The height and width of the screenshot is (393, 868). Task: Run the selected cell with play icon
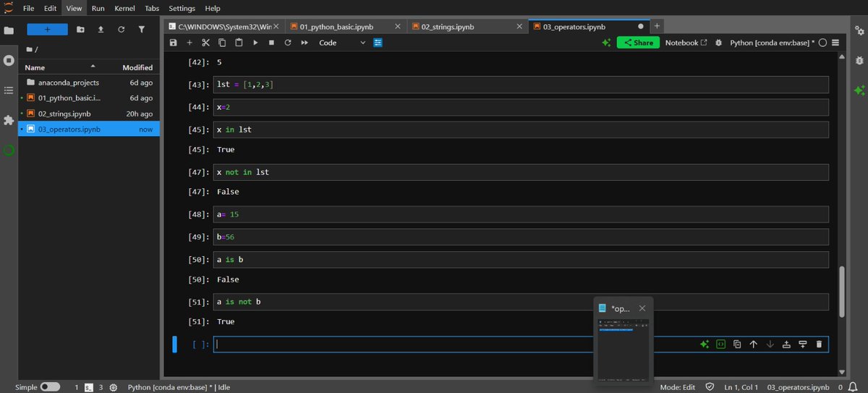click(255, 43)
